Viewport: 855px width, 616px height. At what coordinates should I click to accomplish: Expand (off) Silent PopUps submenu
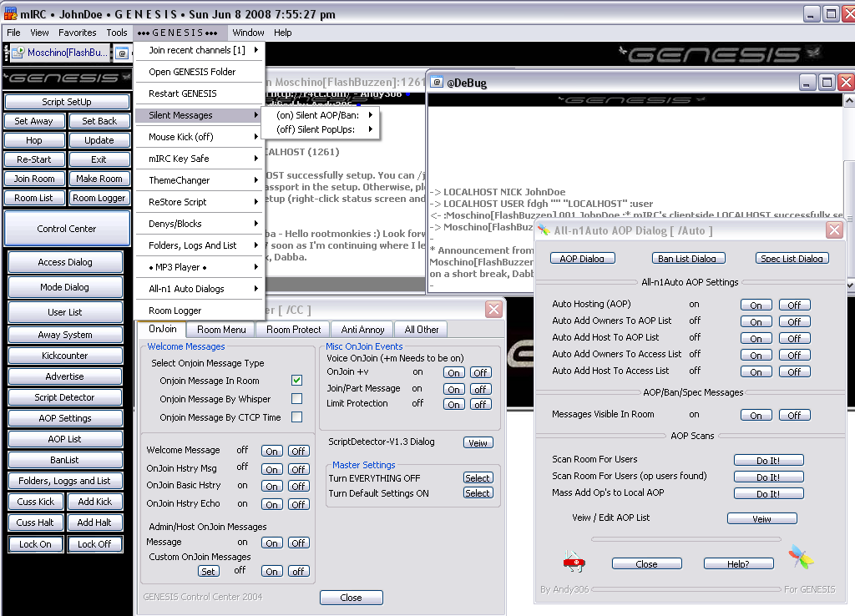click(320, 129)
